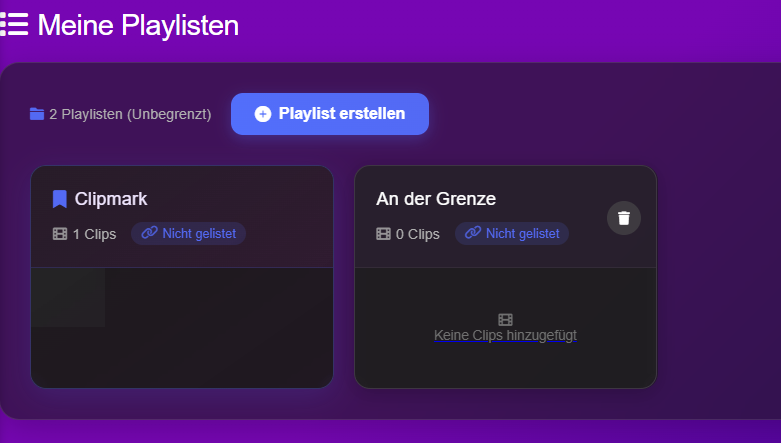Click the plus icon in Playlist erstellen
Viewport: 781px width, 443px height.
[x=263, y=114]
